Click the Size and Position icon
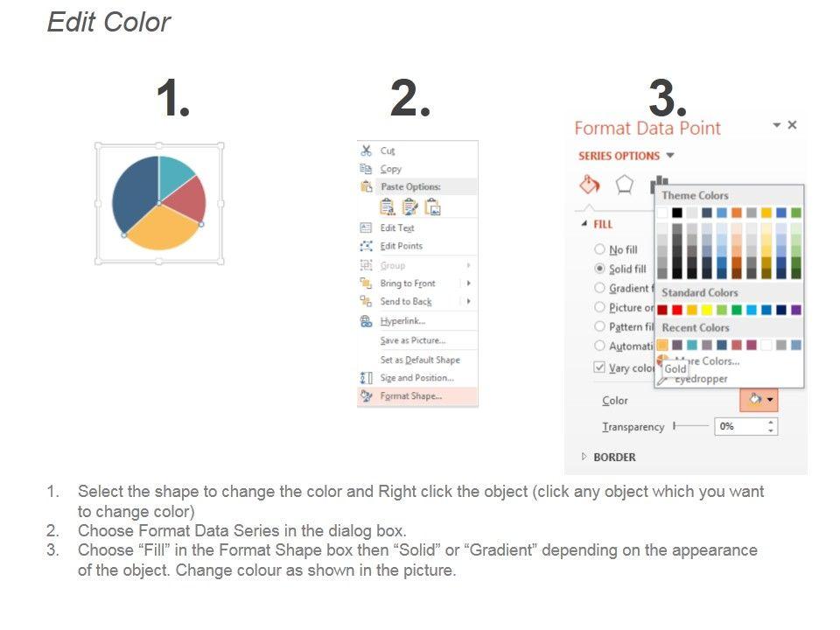840x630 pixels. (367, 378)
